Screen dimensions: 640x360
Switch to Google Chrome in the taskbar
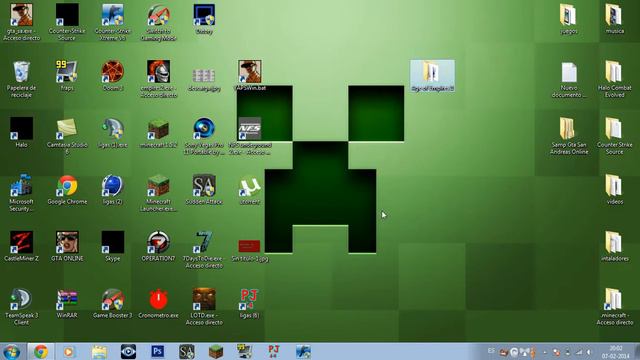point(40,351)
